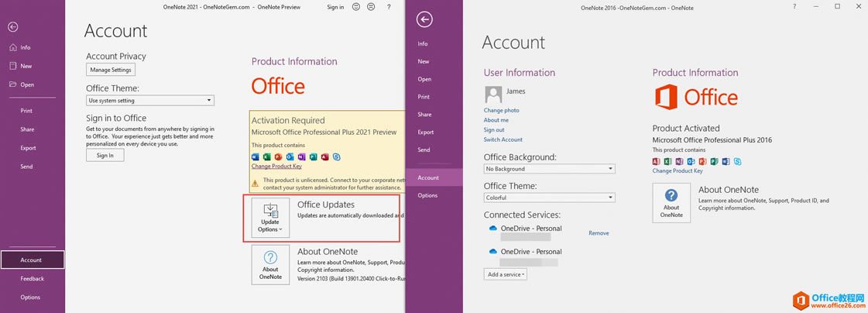Click Remove link next to OneDrive - Personal
This screenshot has height=313, width=868.
(x=599, y=233)
